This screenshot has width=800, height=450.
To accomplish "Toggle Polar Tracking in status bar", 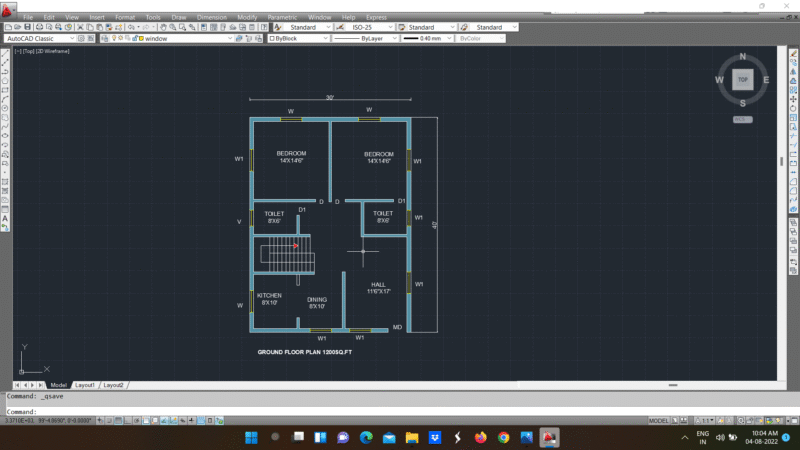I will pos(136,421).
